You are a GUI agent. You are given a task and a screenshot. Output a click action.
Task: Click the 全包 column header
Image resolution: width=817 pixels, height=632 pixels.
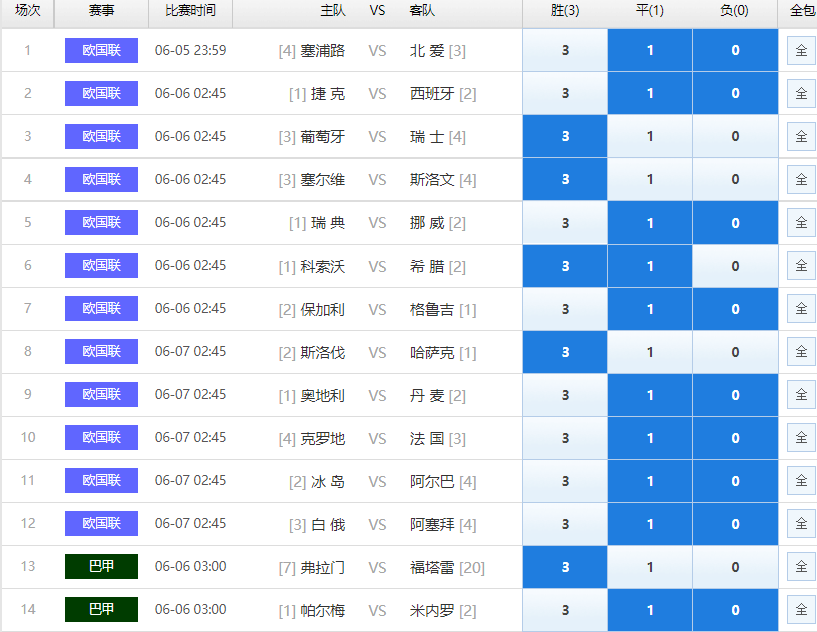coord(801,10)
